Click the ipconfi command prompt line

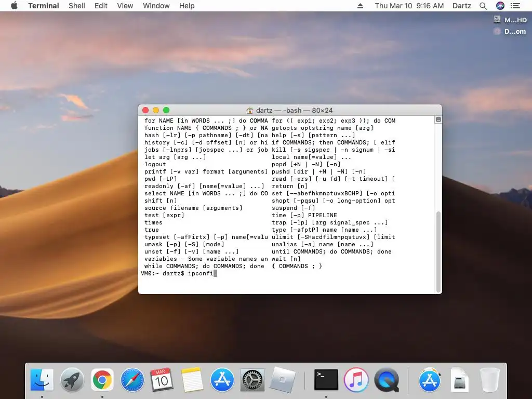(x=179, y=273)
